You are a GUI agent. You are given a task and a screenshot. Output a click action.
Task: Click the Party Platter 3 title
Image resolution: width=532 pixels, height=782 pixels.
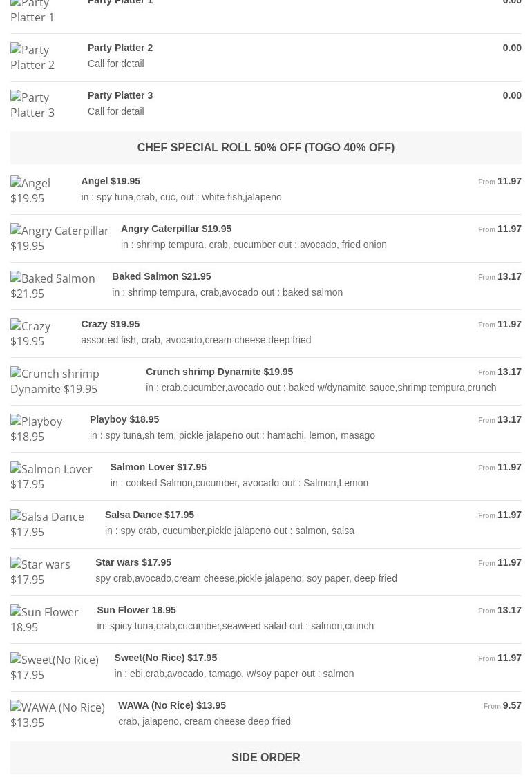pos(120,95)
